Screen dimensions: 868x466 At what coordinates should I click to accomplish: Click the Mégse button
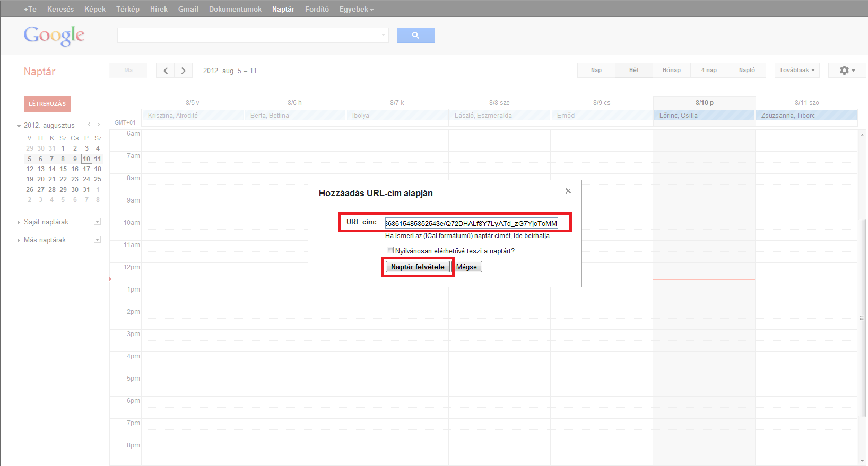tap(466, 267)
